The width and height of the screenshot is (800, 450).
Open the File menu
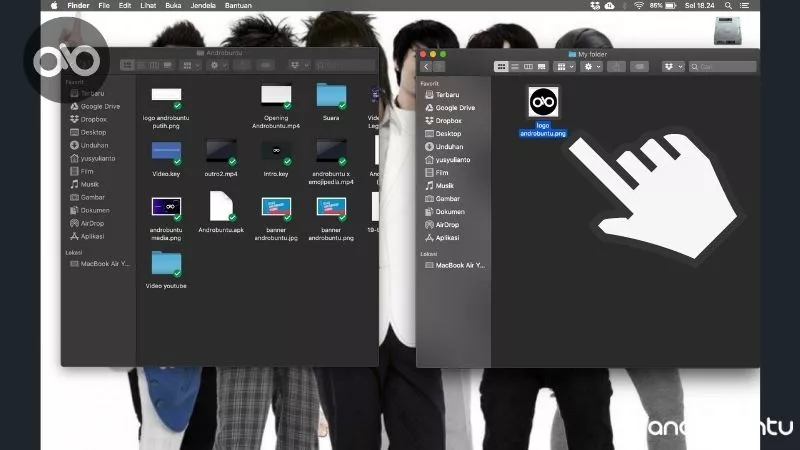[104, 6]
